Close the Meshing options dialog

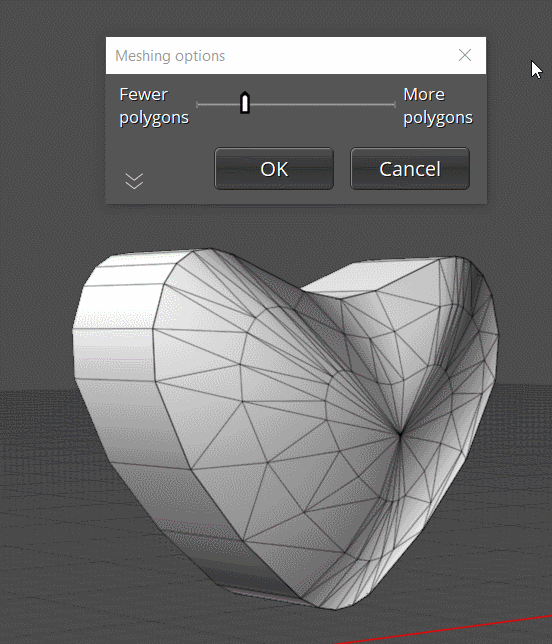(x=465, y=55)
